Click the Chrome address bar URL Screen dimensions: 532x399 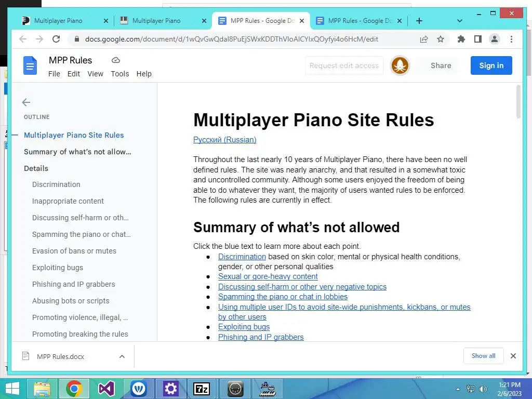click(x=231, y=39)
